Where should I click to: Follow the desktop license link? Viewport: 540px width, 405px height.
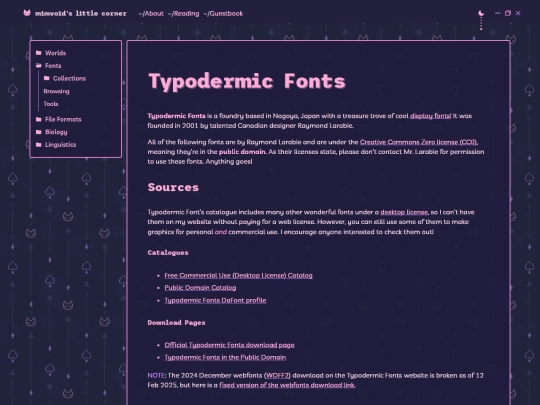tap(404, 212)
